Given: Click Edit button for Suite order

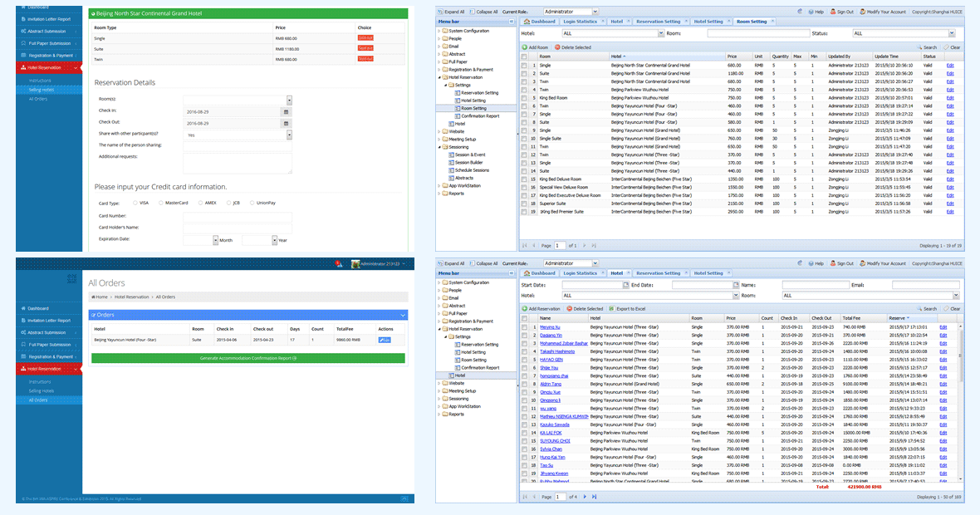Looking at the screenshot, I should pyautogui.click(x=385, y=340).
